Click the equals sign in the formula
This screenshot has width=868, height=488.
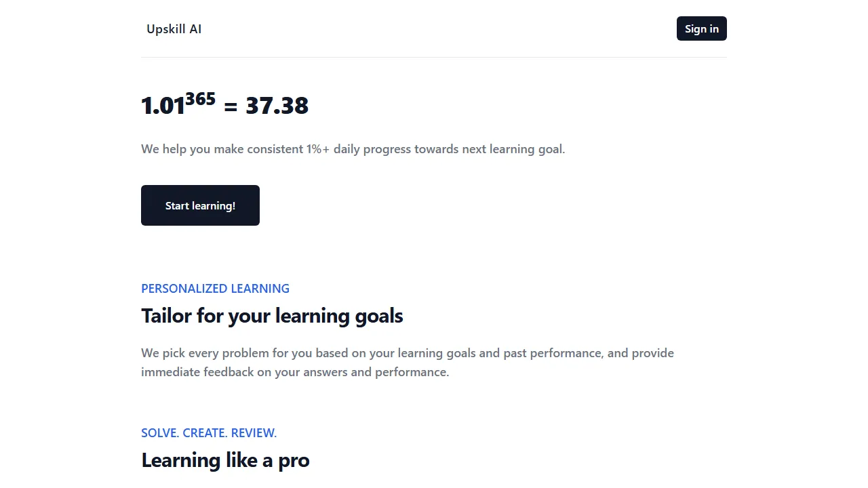[x=229, y=106]
